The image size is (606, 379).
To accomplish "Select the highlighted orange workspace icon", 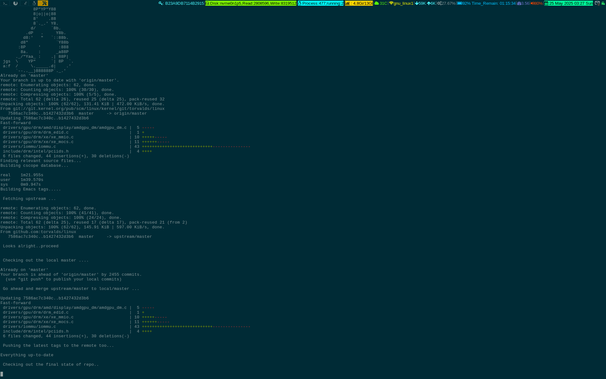I will (x=43, y=3).
